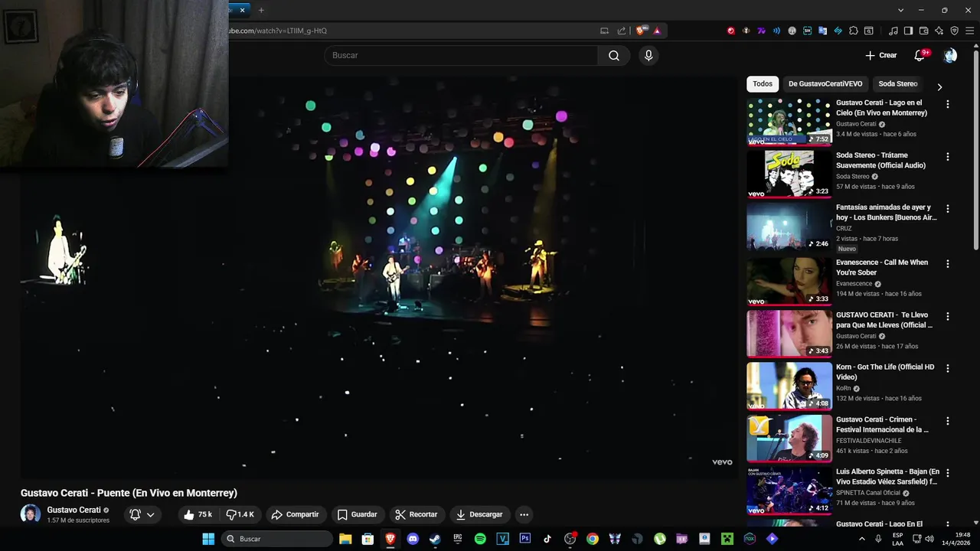Click the Brave Rewards triangle icon
This screenshot has width=980, height=551.
(657, 31)
